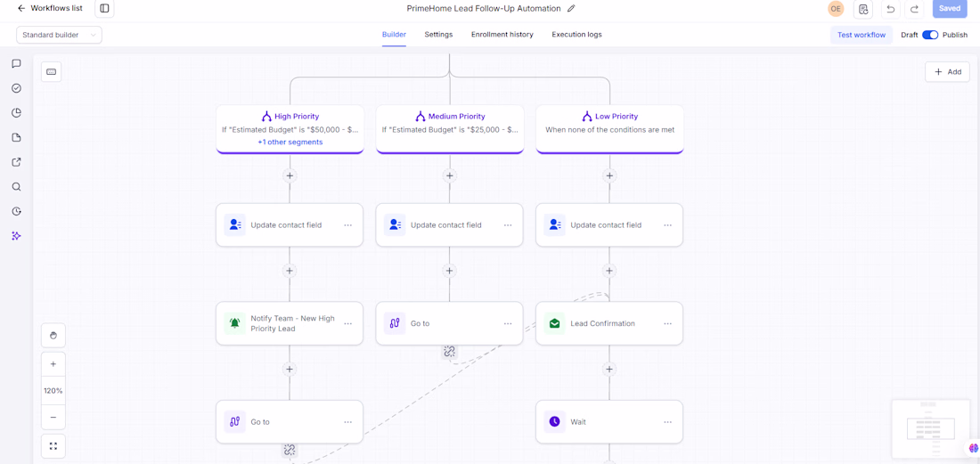Go back to Workflows list
Image resolution: width=980 pixels, height=464 pixels.
pos(50,9)
